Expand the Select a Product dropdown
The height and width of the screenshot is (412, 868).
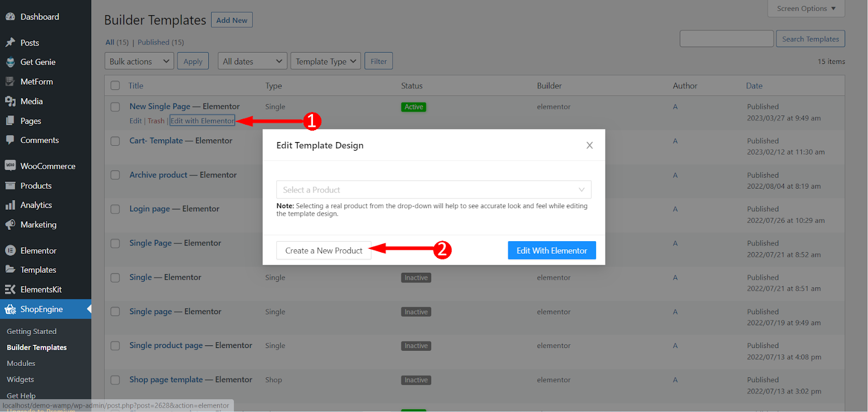coord(434,190)
